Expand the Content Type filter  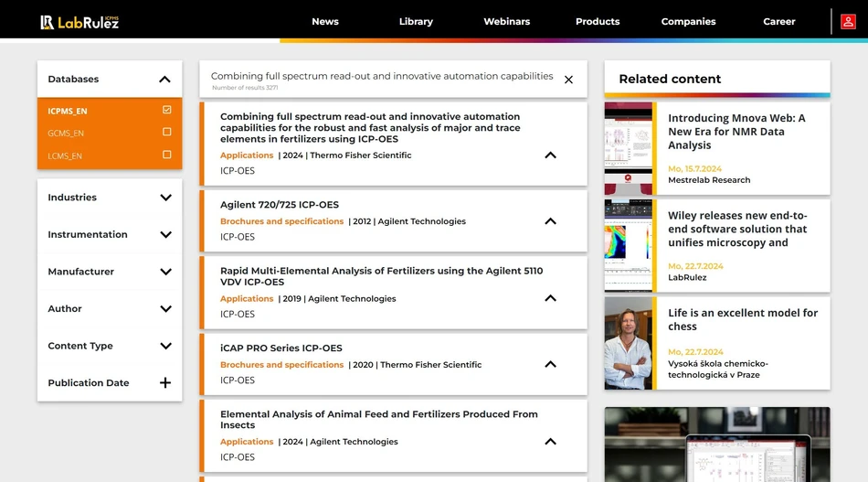[x=165, y=347]
